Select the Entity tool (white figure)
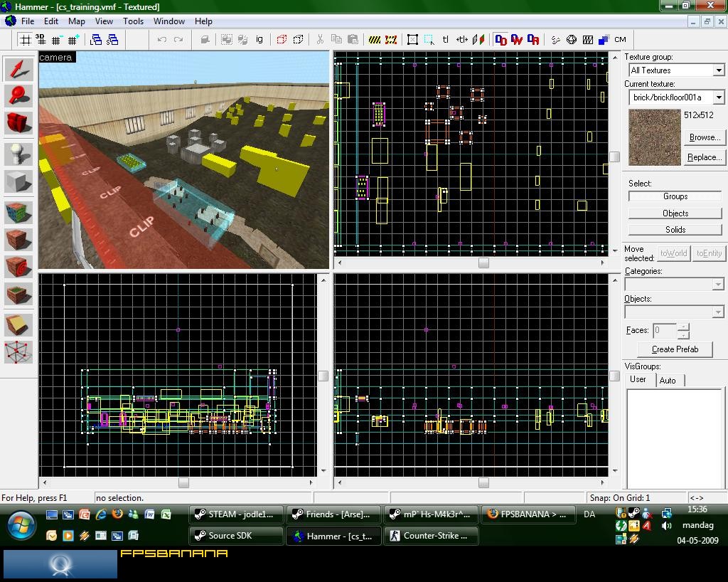This screenshot has width=728, height=582. tap(18, 154)
